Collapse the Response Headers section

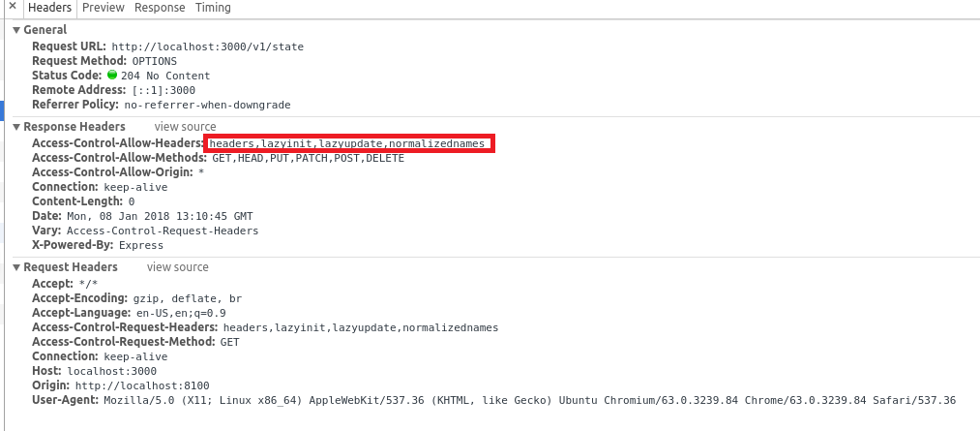[16, 127]
